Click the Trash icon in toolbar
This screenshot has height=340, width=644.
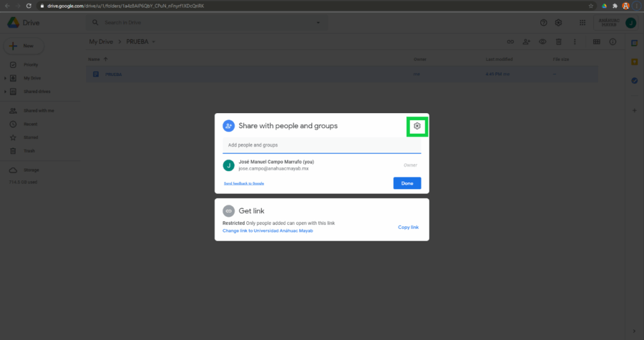coord(558,42)
